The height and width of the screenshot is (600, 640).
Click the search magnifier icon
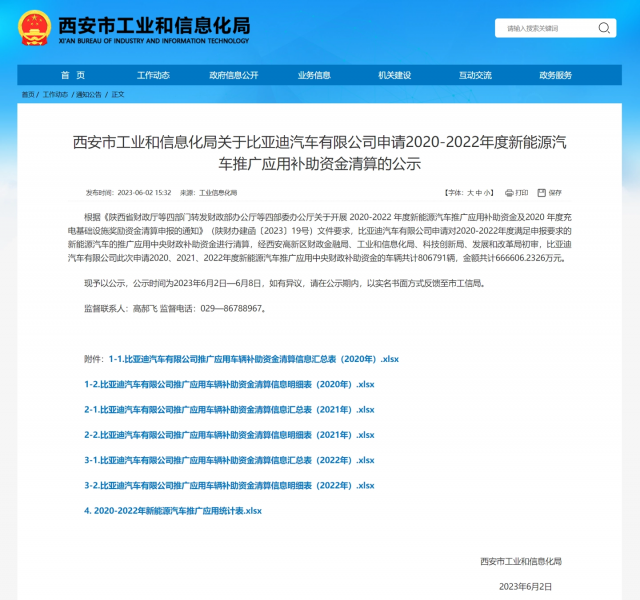coord(604,28)
